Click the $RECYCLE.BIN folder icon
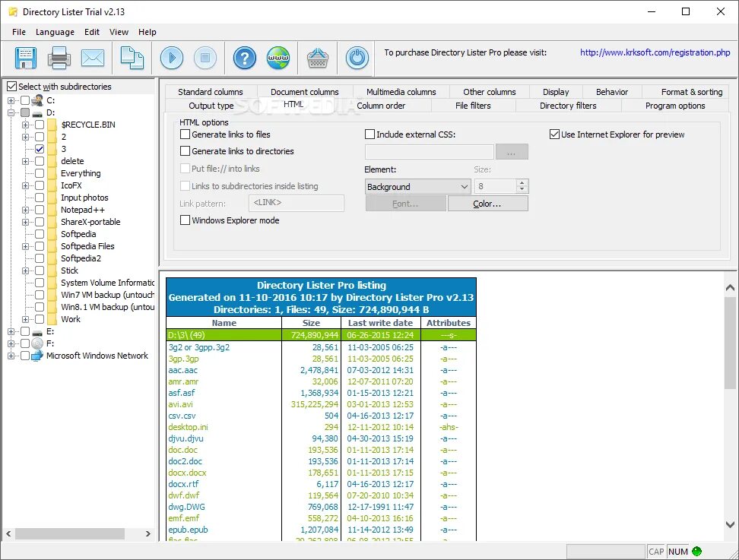The height and width of the screenshot is (560, 739). 52,125
